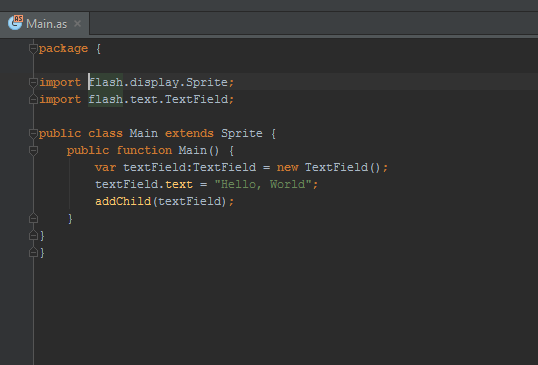Viewport: 538px width, 365px height.
Task: Click 'class' keyword in Main declaration
Action: (105, 133)
